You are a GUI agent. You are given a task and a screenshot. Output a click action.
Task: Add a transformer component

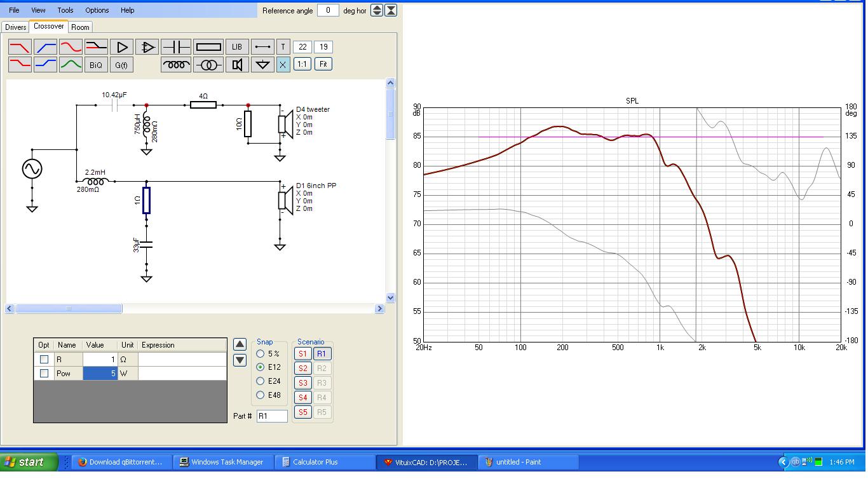pyautogui.click(x=208, y=64)
